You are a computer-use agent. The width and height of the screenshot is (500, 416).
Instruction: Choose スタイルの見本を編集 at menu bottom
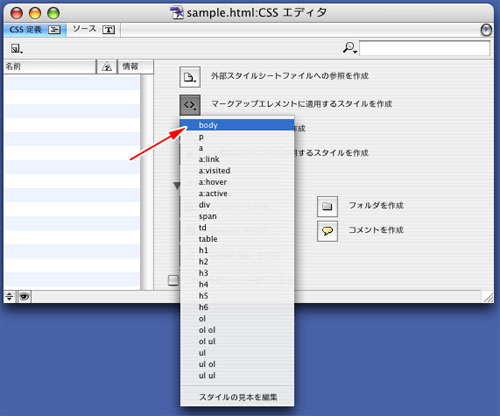point(237,397)
